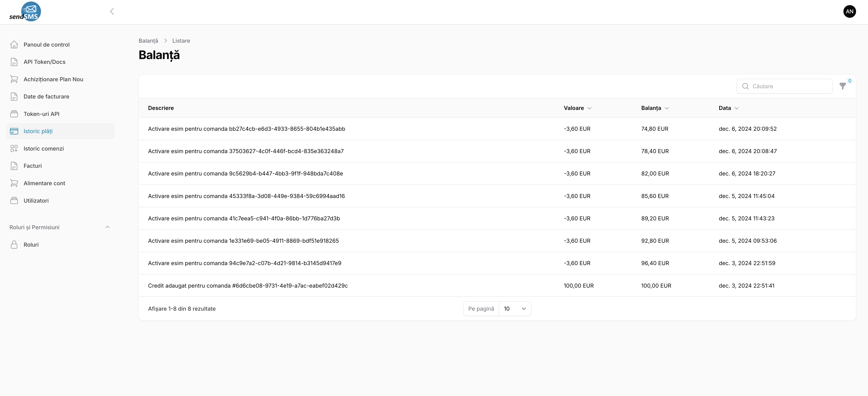The height and width of the screenshot is (396, 868).
Task: Click the magnifier icon in the search box
Action: (745, 86)
